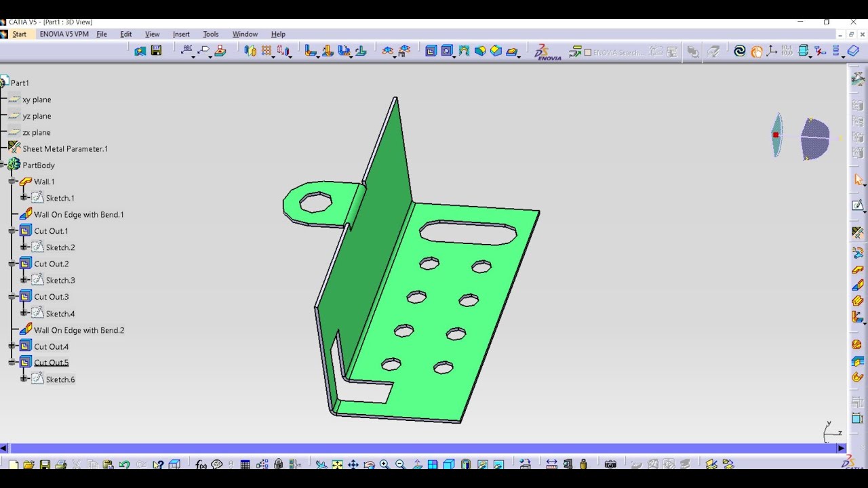The height and width of the screenshot is (488, 868).
Task: Expand the Sketch.6 tree node
Action: [x=24, y=379]
